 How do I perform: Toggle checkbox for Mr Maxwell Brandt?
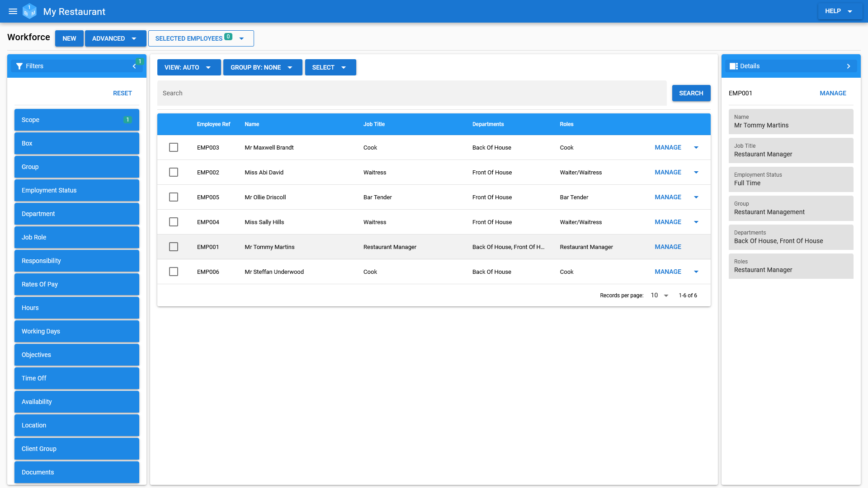[x=174, y=147]
